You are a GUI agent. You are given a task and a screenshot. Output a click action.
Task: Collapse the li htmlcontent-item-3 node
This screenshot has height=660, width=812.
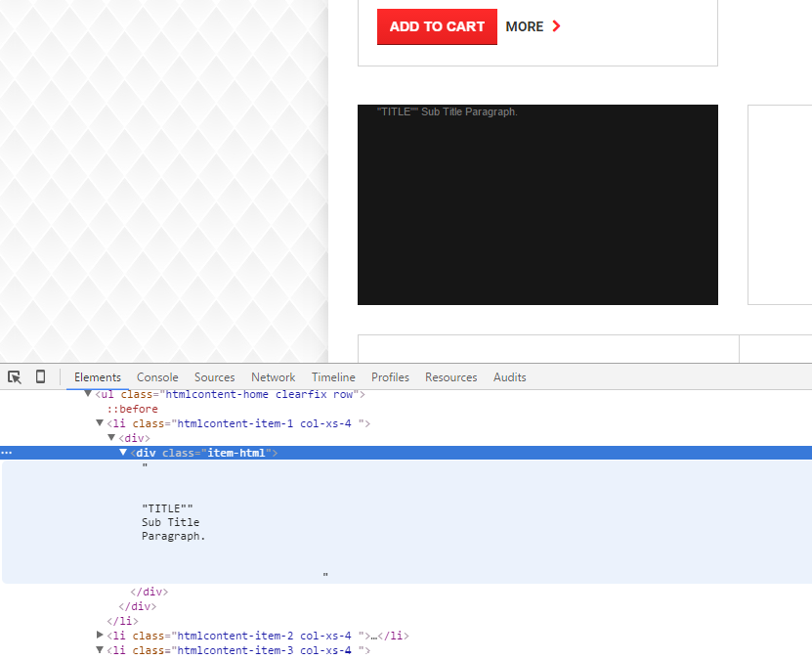pos(100,649)
